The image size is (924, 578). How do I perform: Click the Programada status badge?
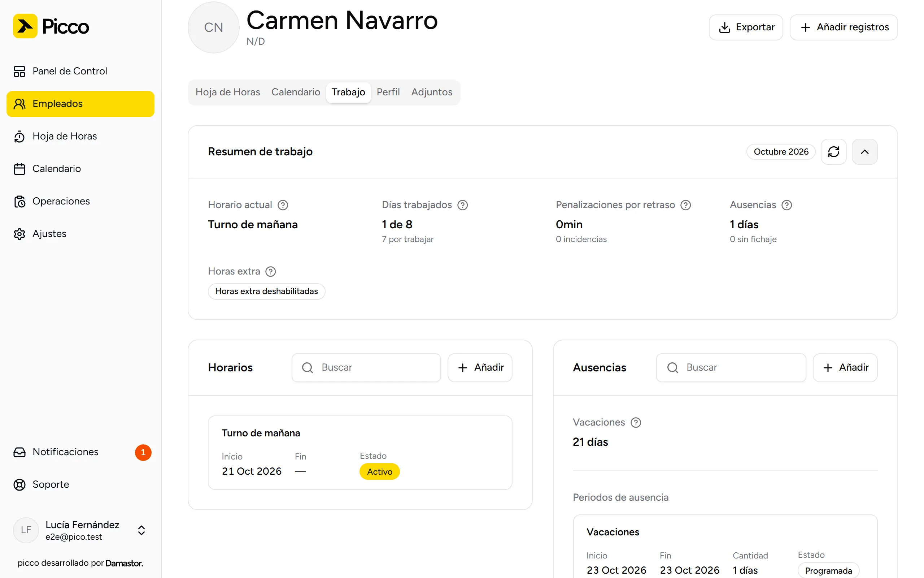[828, 570]
